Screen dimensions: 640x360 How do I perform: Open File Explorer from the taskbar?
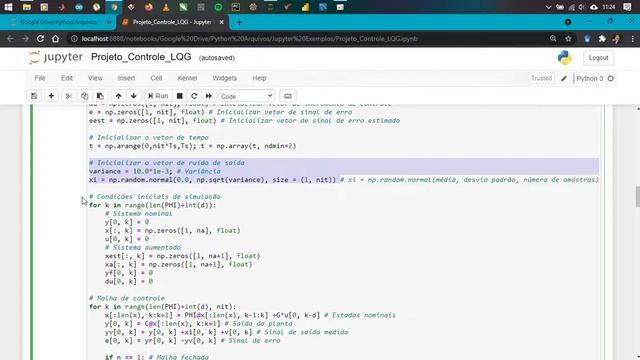[x=27, y=7]
